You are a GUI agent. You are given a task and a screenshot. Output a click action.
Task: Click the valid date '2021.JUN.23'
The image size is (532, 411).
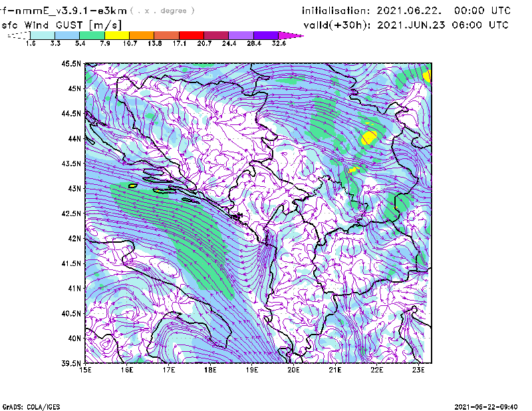point(411,25)
